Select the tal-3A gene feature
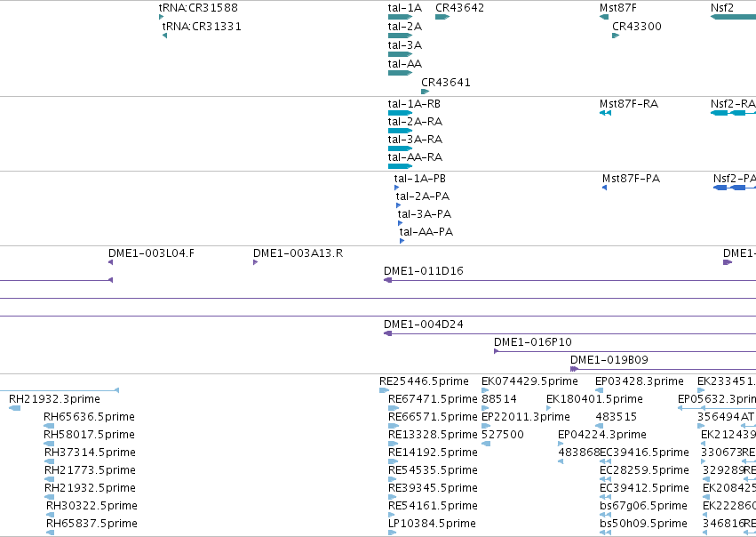756x537 pixels. point(400,54)
